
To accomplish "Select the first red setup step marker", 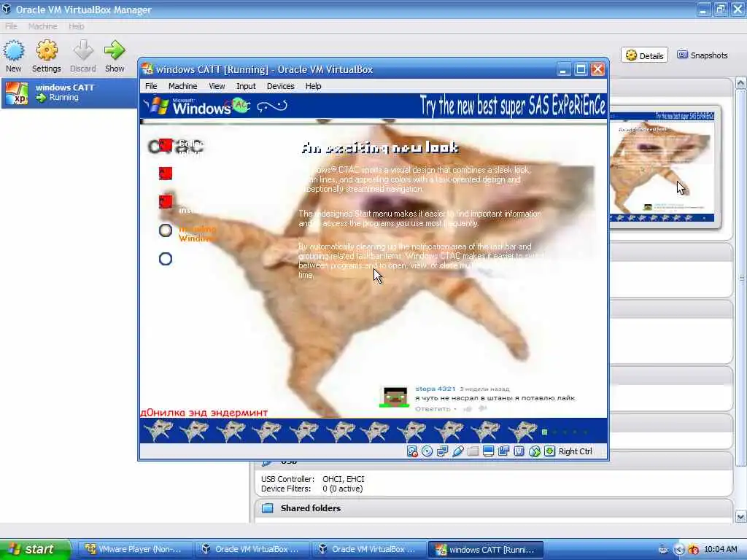I will pyautogui.click(x=166, y=145).
